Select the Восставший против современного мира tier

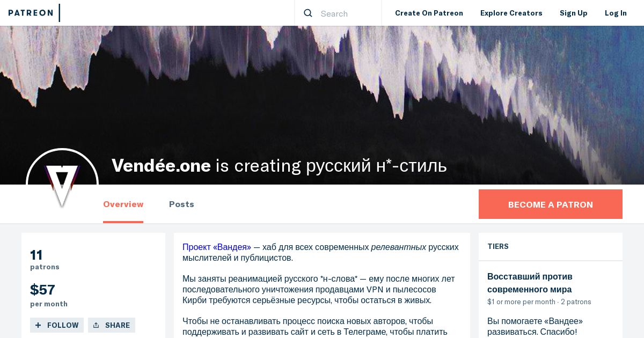pyautogui.click(x=530, y=283)
